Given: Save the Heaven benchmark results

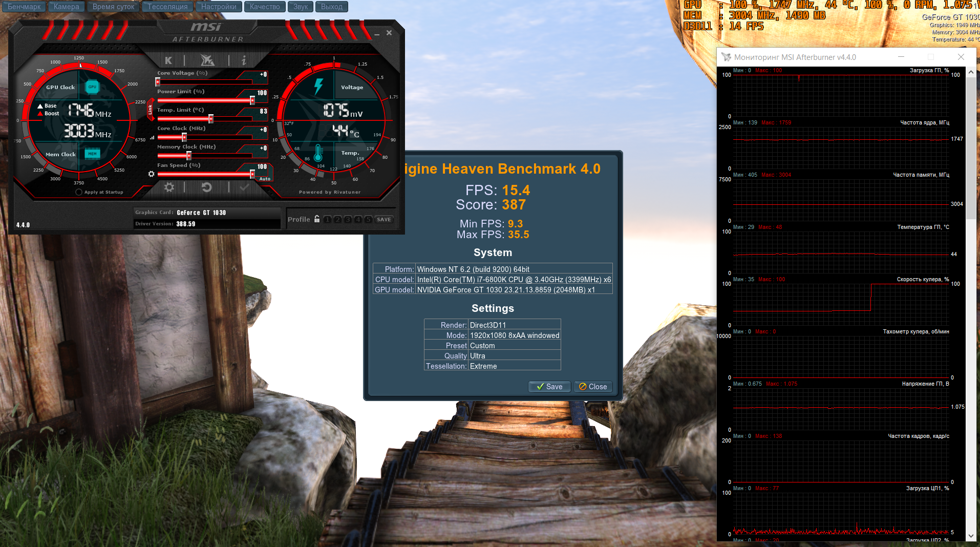Looking at the screenshot, I should pyautogui.click(x=549, y=387).
